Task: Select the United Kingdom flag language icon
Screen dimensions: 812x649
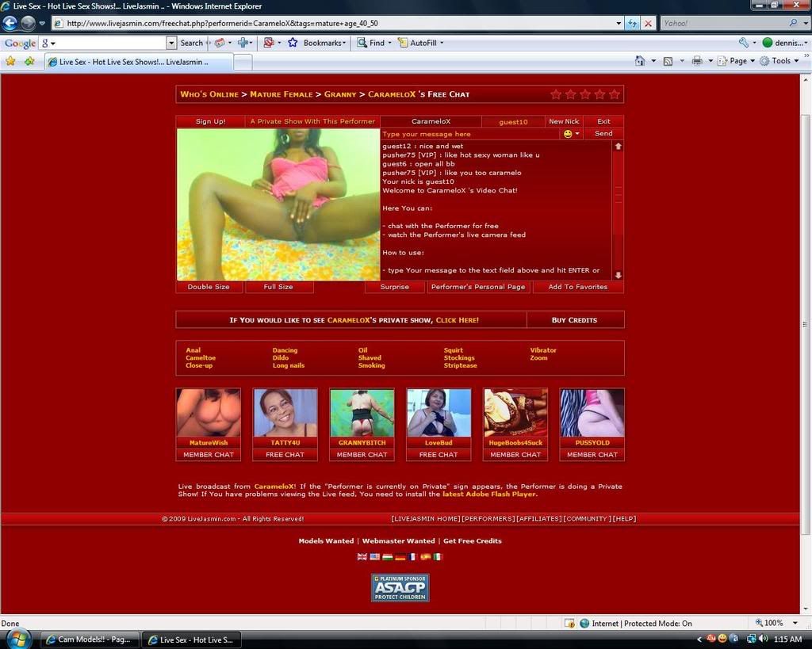Action: point(362,557)
